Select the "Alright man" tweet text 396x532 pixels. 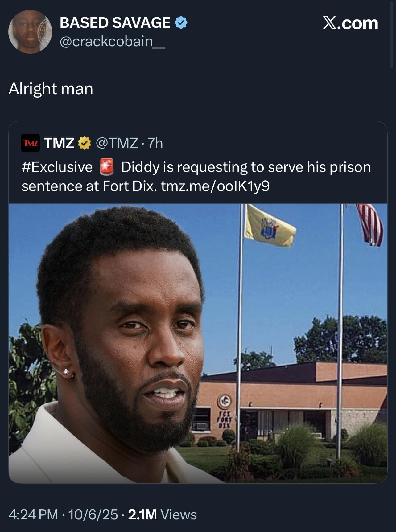[51, 89]
